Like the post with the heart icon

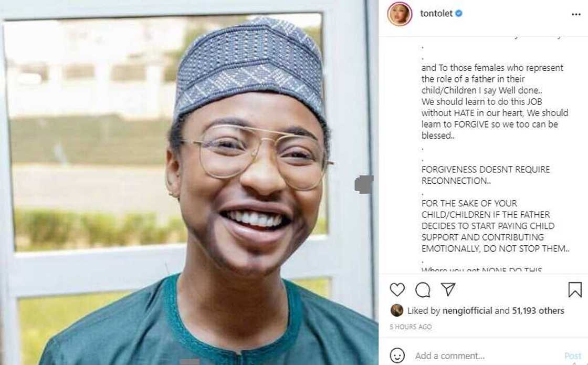click(x=397, y=290)
